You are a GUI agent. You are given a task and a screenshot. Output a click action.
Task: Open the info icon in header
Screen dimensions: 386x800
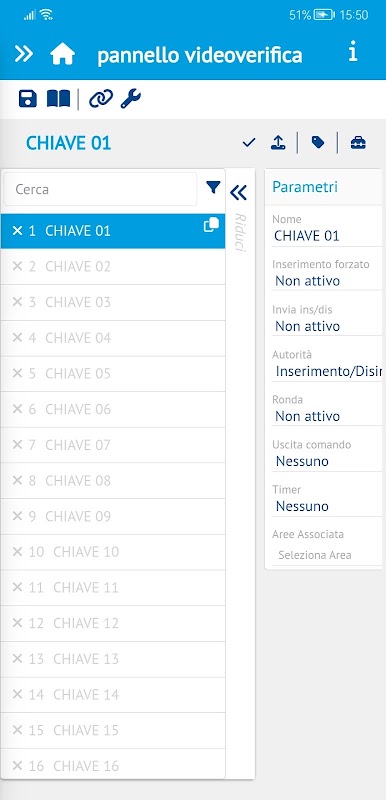[353, 53]
